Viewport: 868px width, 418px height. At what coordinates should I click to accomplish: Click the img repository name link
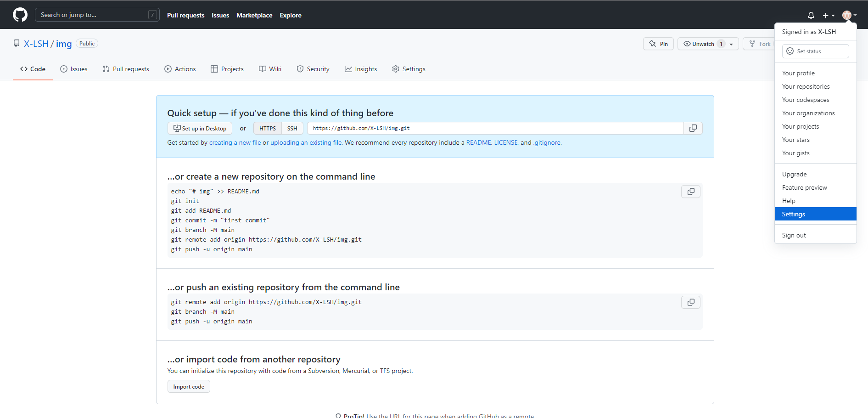[x=64, y=44]
